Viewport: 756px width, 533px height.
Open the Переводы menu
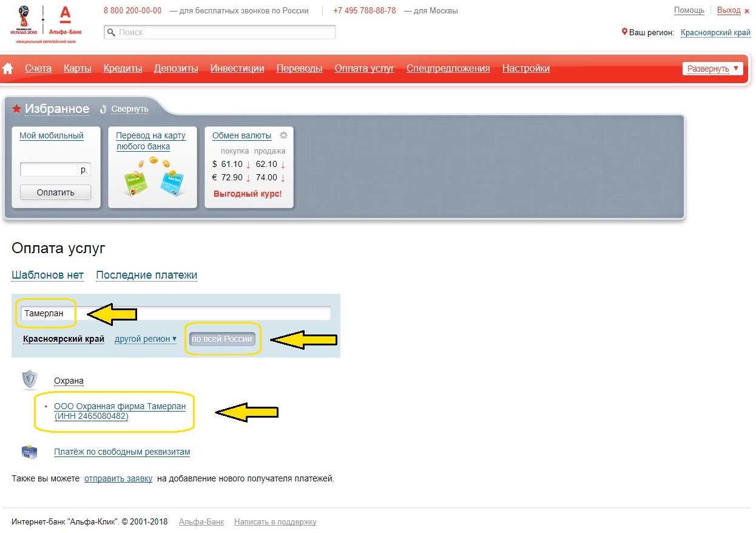(x=299, y=69)
